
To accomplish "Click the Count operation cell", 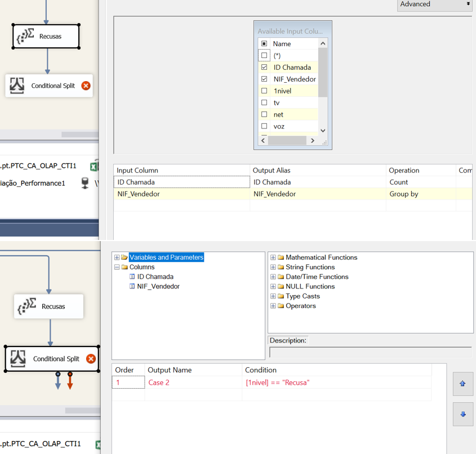I will click(421, 182).
